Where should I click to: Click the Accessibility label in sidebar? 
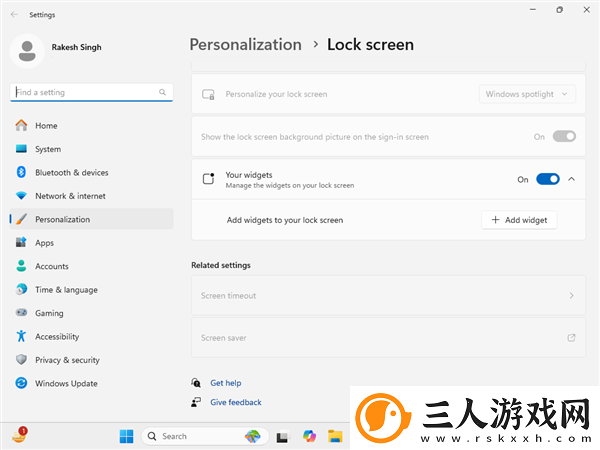click(x=57, y=336)
